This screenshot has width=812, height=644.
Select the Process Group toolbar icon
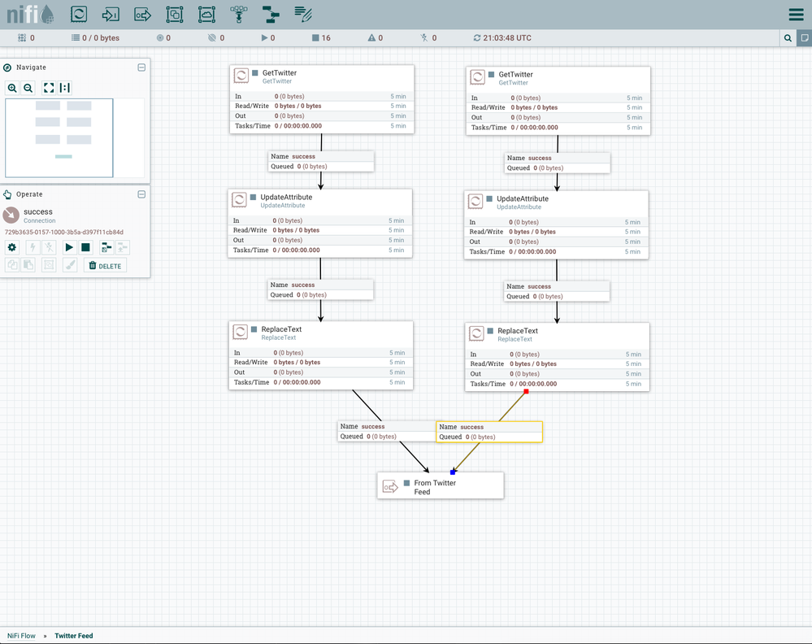tap(174, 14)
